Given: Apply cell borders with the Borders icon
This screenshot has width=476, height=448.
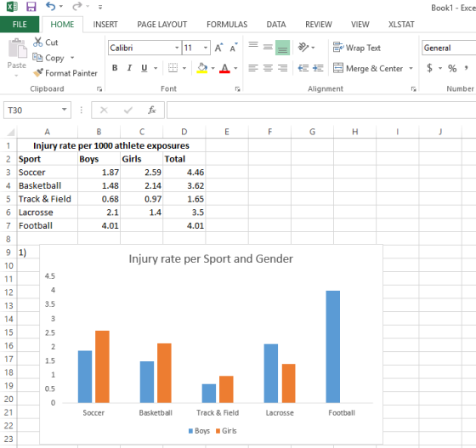Looking at the screenshot, I should click(173, 68).
